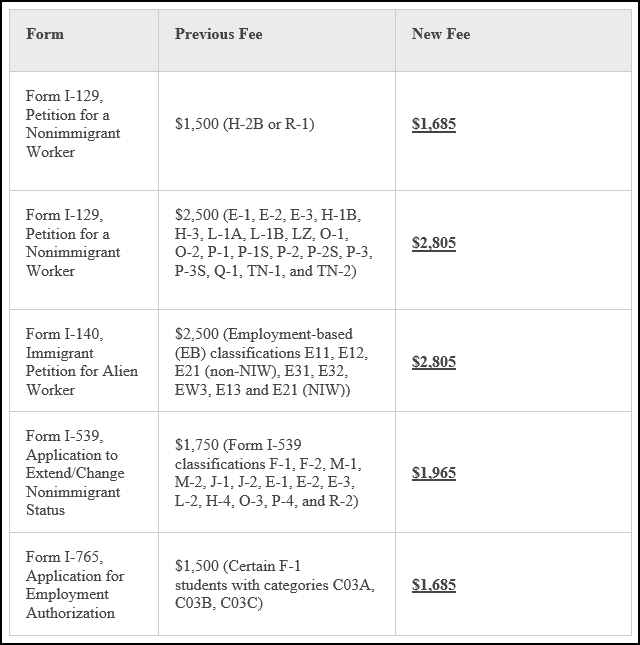Open the $1,965 new fee link
The image size is (640, 645).
(x=433, y=472)
